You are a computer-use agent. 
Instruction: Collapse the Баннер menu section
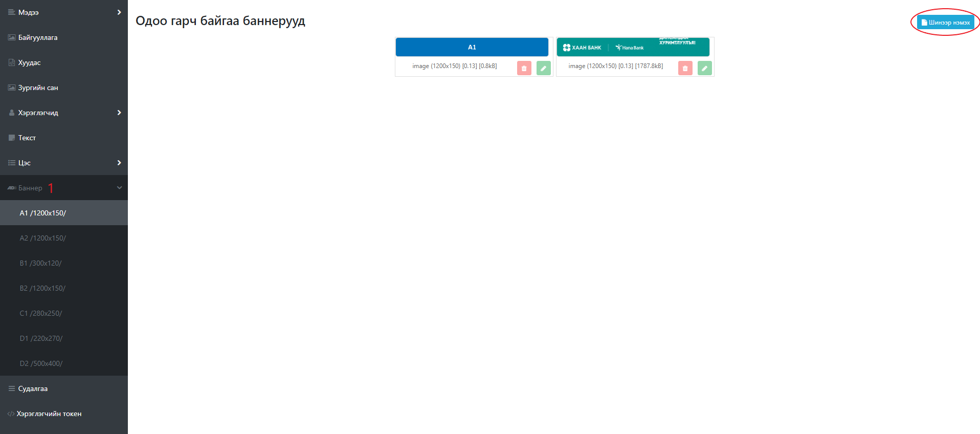point(119,188)
